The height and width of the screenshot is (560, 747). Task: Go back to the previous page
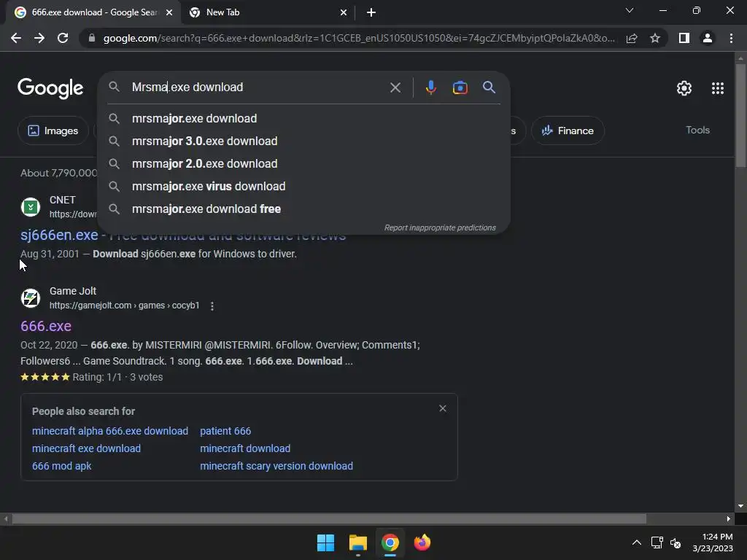tap(16, 38)
